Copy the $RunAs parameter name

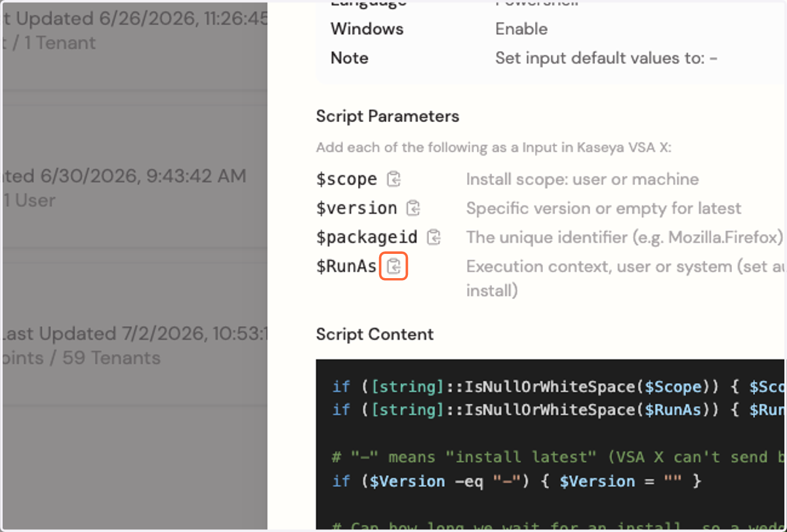pyautogui.click(x=394, y=266)
